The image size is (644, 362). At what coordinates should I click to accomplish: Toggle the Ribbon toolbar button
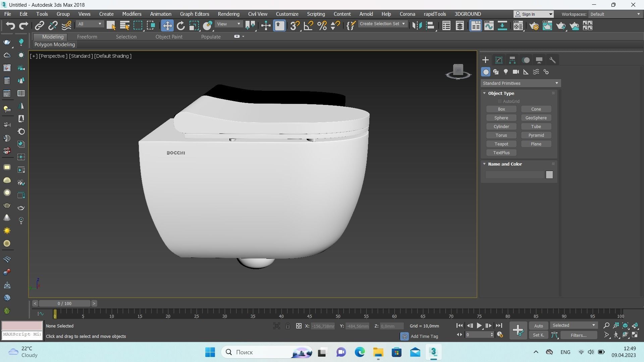476,26
